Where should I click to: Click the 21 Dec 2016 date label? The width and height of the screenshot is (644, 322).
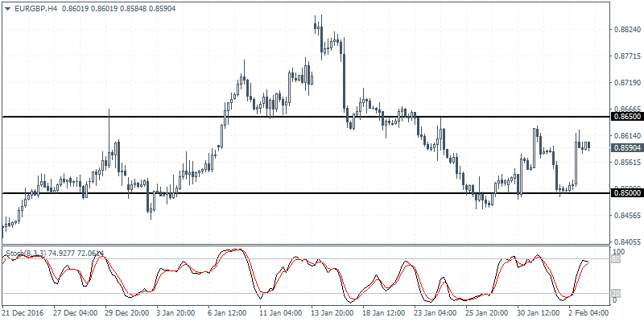(x=23, y=312)
